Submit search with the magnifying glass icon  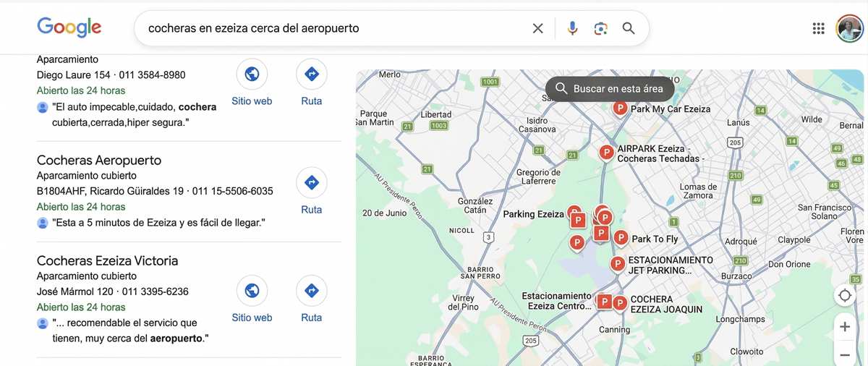tap(629, 28)
